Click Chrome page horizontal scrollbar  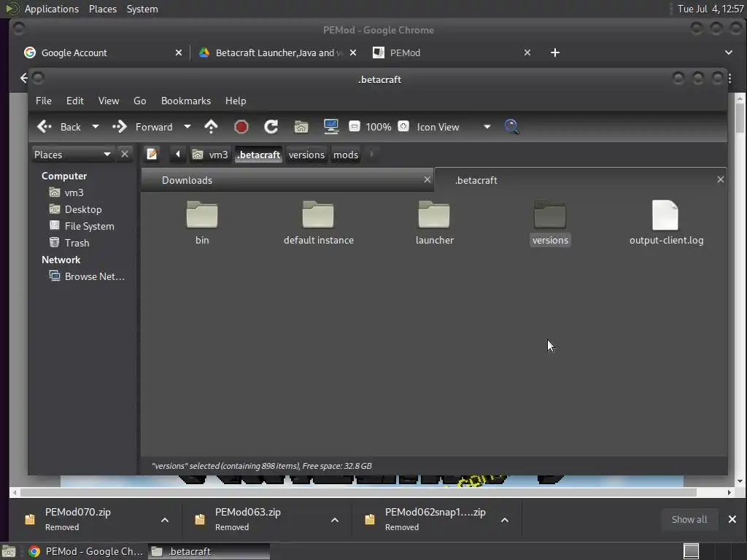[357, 492]
